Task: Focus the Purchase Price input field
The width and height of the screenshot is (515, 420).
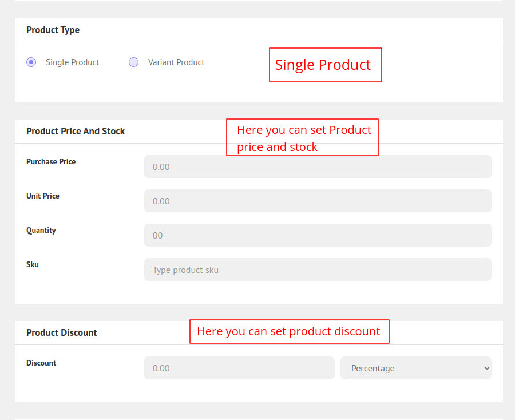Action: point(318,167)
